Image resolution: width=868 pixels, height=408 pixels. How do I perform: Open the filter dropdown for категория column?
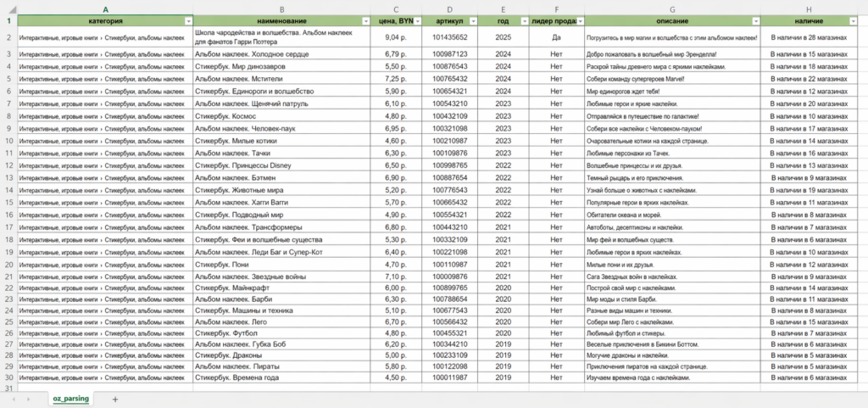[x=188, y=21]
